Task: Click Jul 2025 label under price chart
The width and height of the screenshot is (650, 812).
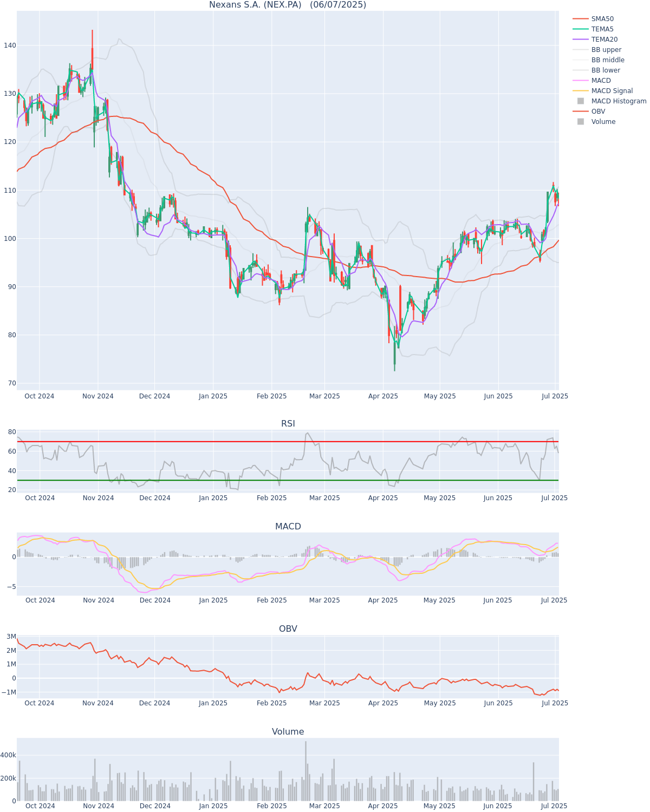Action: [555, 396]
